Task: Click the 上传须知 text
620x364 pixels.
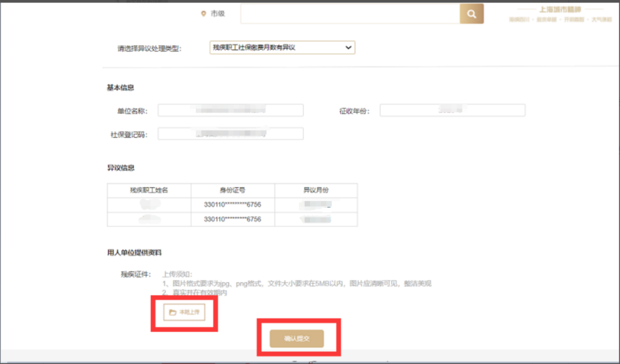Action: (177, 274)
